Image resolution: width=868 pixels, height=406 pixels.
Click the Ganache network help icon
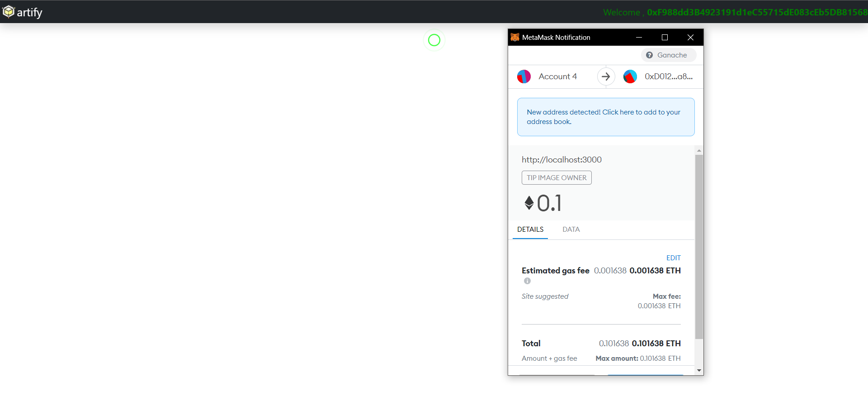[649, 55]
